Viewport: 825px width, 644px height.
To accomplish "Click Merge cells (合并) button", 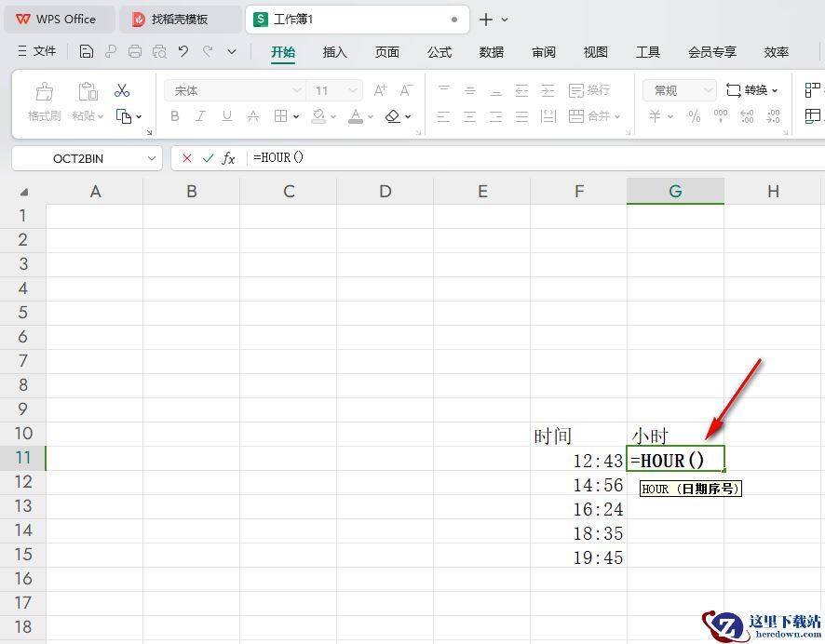I will (589, 116).
